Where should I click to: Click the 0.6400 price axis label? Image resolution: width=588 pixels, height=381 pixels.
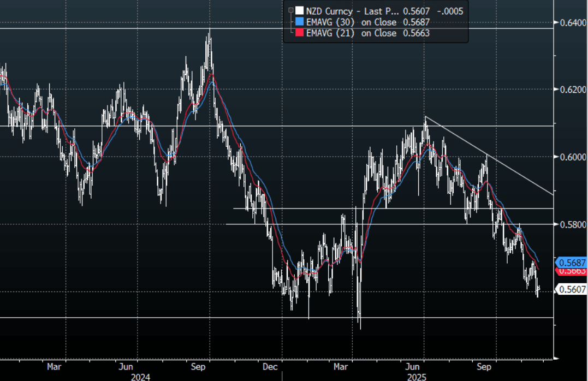(571, 22)
